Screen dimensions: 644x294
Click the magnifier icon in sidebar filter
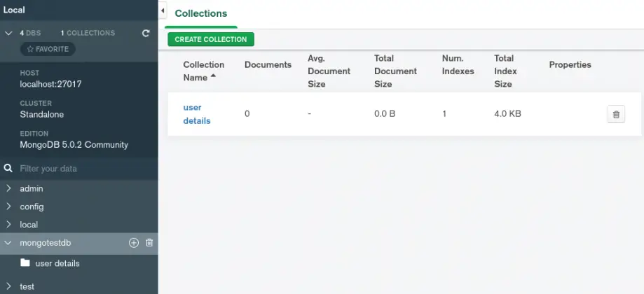tap(8, 169)
